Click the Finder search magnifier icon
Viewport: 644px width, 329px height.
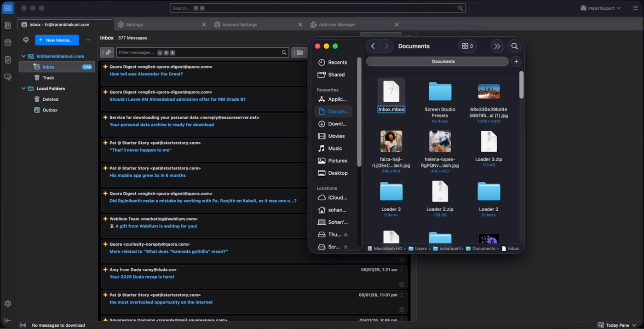514,46
